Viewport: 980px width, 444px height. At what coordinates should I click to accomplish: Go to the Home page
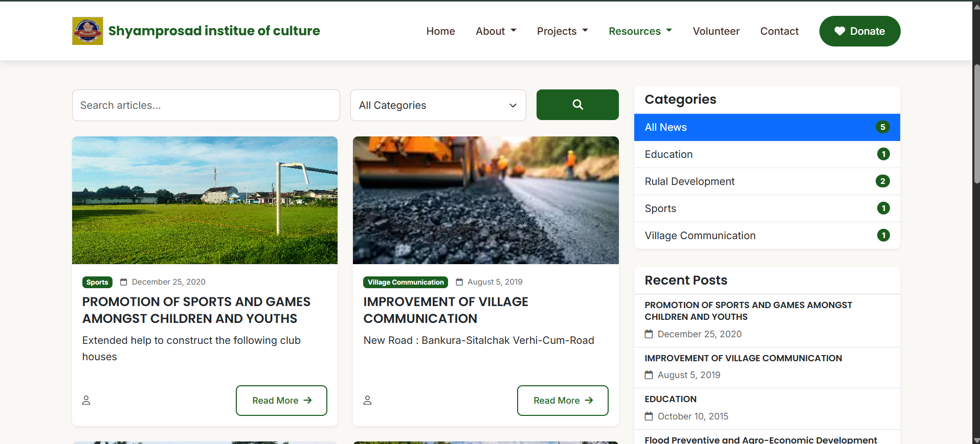pyautogui.click(x=440, y=31)
